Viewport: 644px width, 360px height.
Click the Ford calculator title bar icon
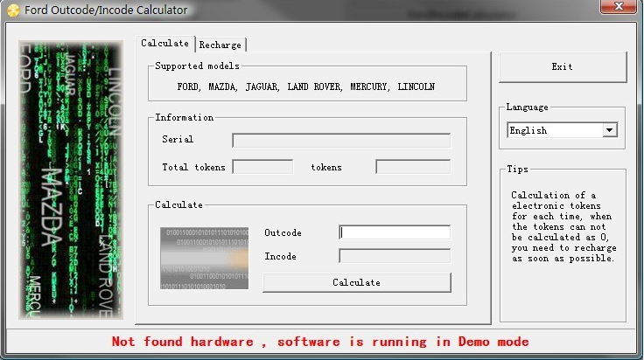click(x=13, y=10)
